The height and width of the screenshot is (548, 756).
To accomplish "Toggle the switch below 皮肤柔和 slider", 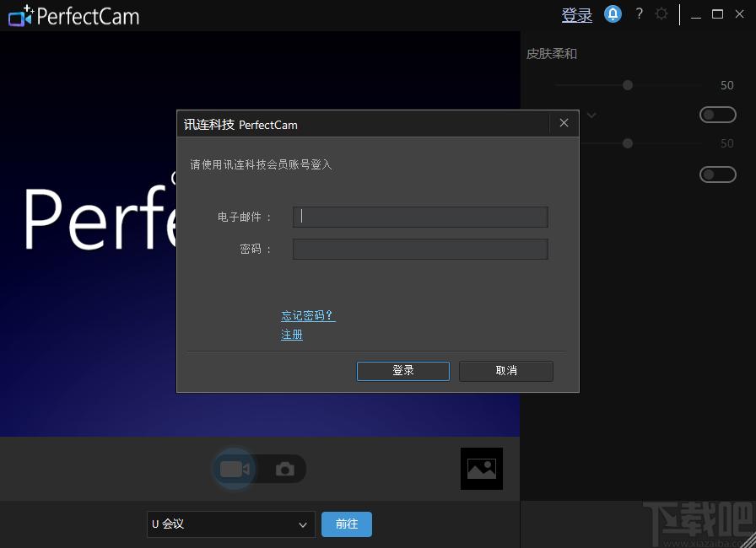I will 717,115.
